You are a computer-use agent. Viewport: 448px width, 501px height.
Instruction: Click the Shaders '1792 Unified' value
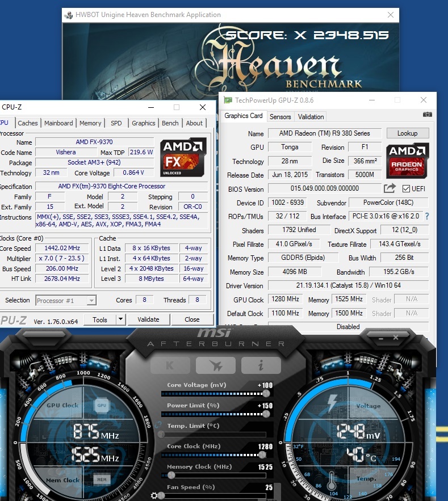tap(299, 230)
